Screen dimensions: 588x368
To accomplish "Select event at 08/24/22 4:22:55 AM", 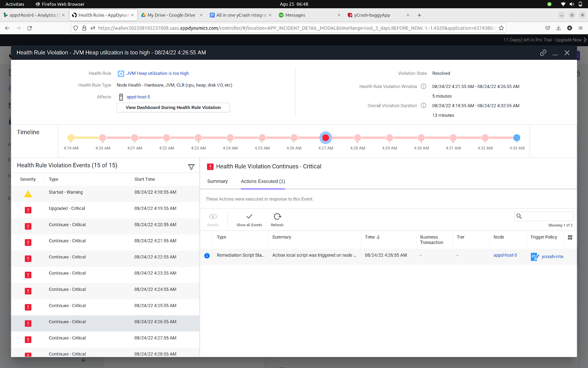I will tap(105, 259).
